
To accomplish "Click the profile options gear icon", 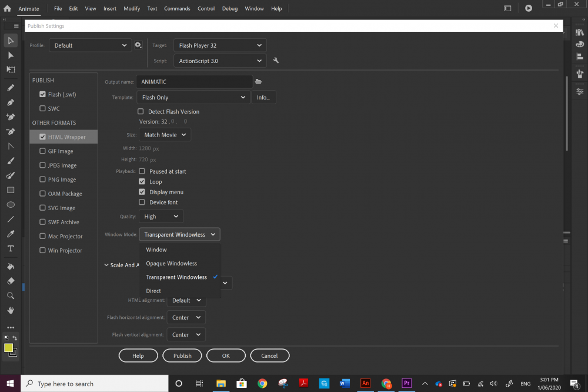I will coord(138,45).
